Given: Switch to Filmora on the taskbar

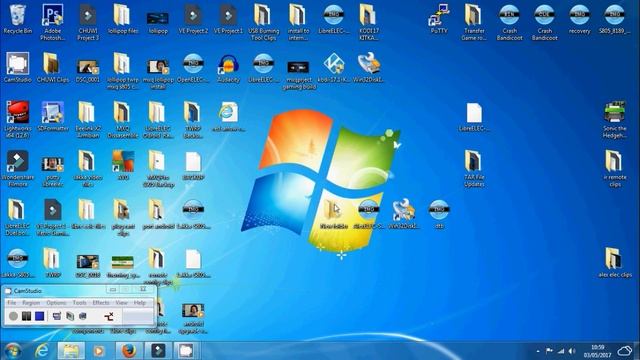Looking at the screenshot, I should pos(158,351).
